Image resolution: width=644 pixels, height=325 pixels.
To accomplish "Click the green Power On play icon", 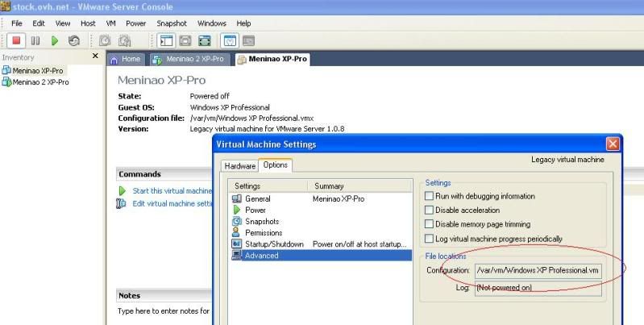I will pyautogui.click(x=55, y=40).
